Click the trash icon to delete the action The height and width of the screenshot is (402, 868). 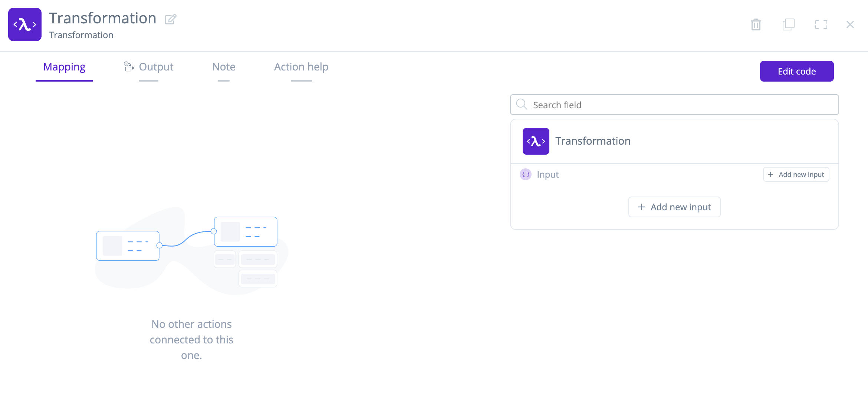(x=756, y=24)
